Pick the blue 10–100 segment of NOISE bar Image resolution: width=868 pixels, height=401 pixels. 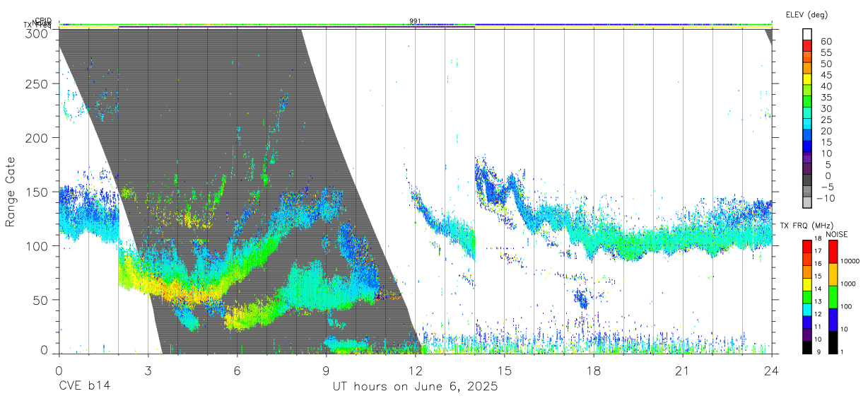pyautogui.click(x=832, y=319)
